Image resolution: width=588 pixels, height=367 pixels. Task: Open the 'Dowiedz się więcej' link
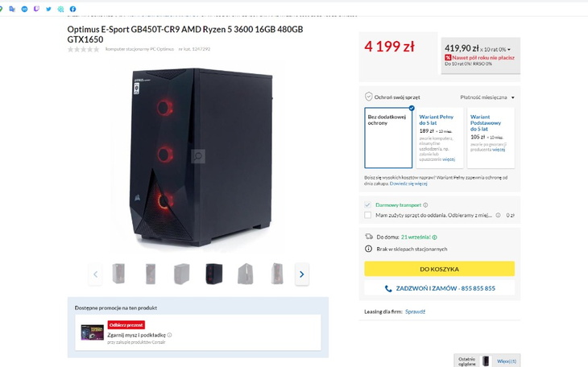coord(408,183)
